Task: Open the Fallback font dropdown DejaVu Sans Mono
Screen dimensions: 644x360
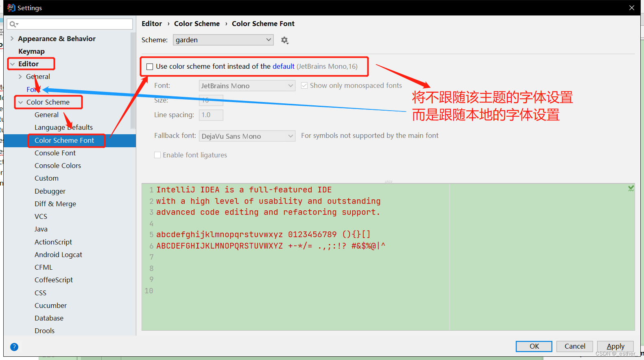Action: [247, 136]
